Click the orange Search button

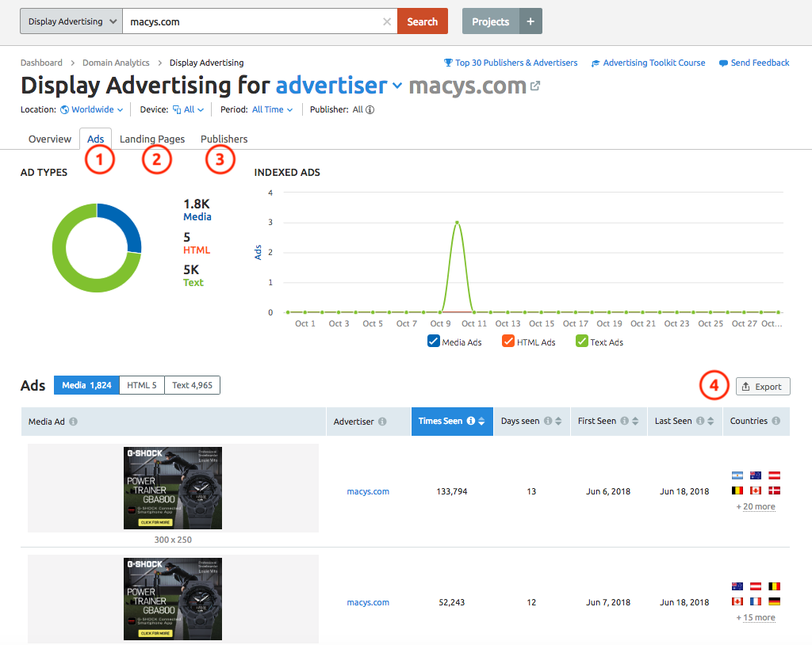(423, 21)
